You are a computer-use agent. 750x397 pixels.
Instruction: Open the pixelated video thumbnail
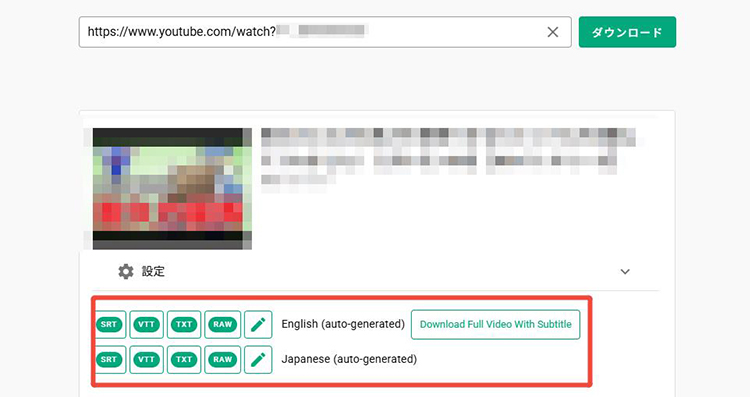(x=172, y=188)
